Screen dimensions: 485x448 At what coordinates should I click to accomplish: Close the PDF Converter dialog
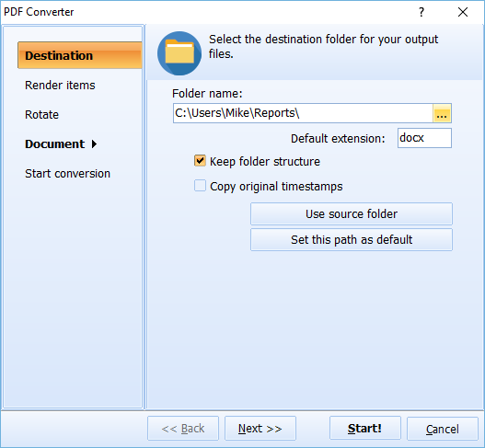(x=463, y=12)
